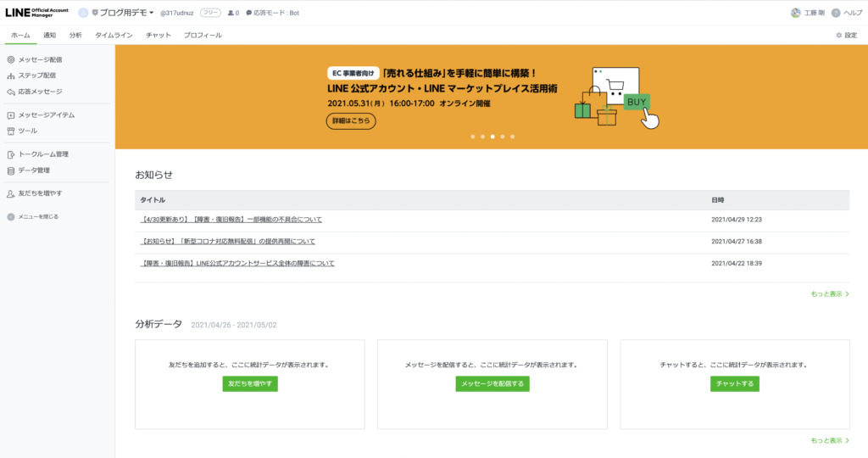Open the ヘルプ help icon
868x458 pixels.
pos(836,13)
